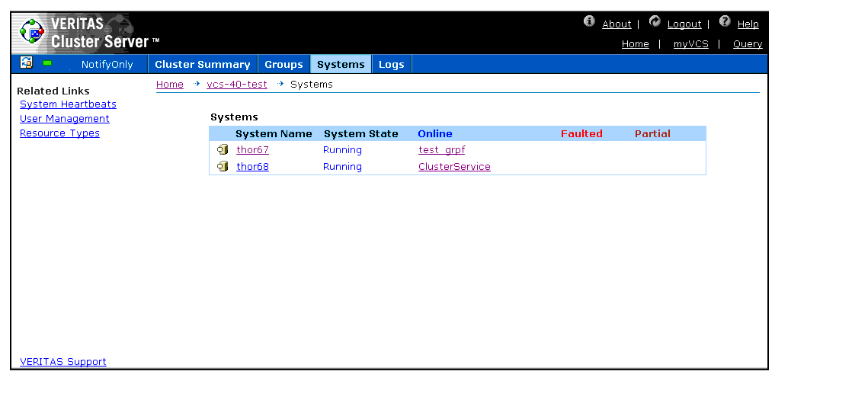Screen dimensions: 868x397
Task: Open the myVCS link in header
Action: 690,44
